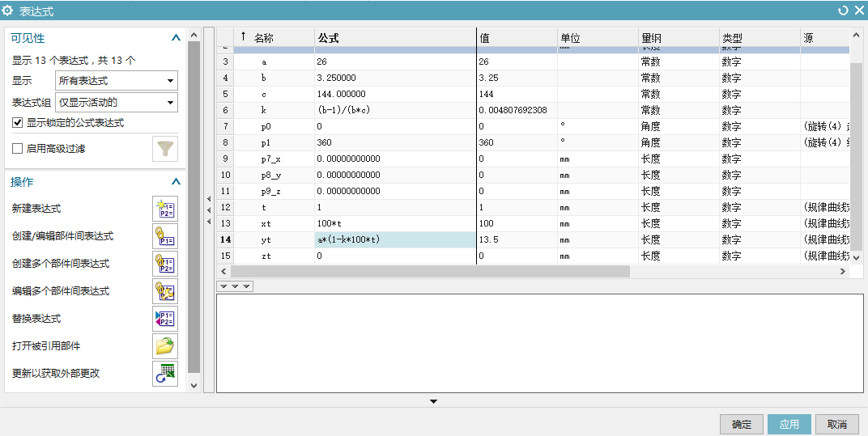Open the 表达式组 dropdown
This screenshot has width=868, height=436.
(116, 102)
